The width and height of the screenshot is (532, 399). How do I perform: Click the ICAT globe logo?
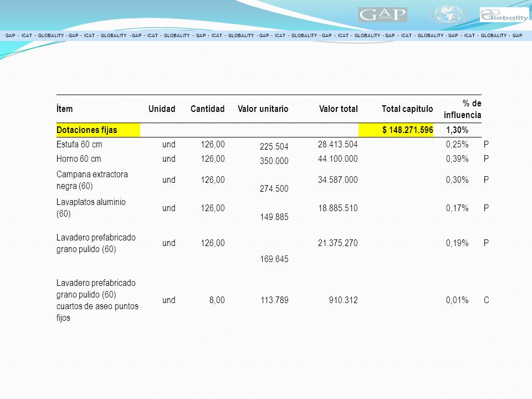click(448, 15)
